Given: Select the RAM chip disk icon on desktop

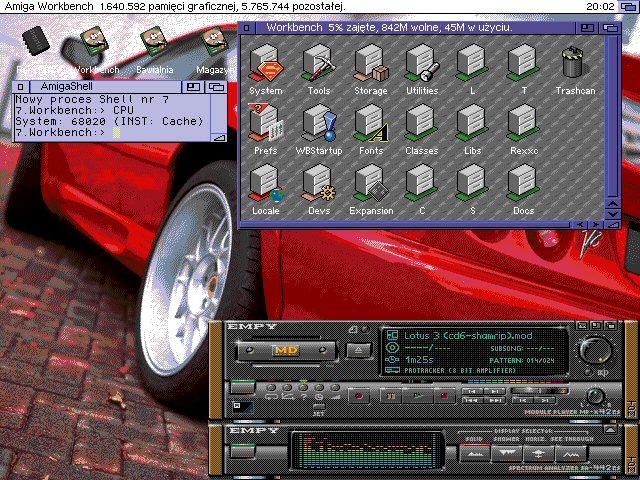Looking at the screenshot, I should pyautogui.click(x=36, y=41).
